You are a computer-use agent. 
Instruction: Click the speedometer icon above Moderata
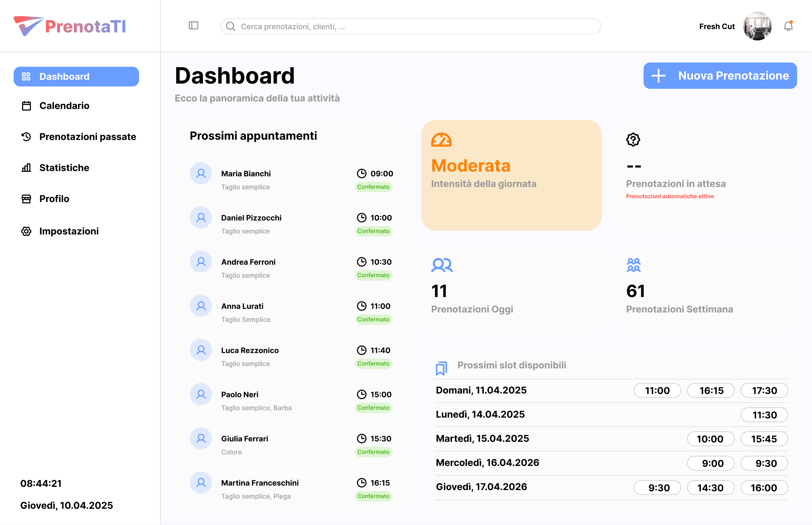coord(442,139)
